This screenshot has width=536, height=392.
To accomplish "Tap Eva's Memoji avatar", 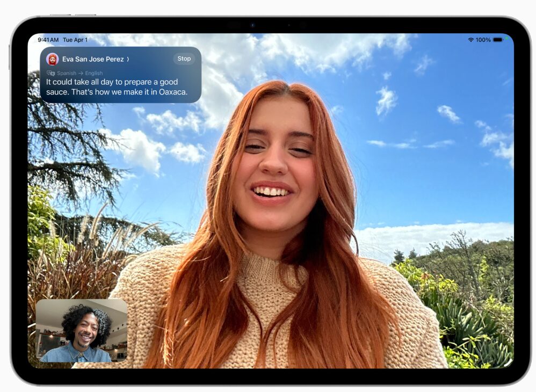I will (x=52, y=59).
